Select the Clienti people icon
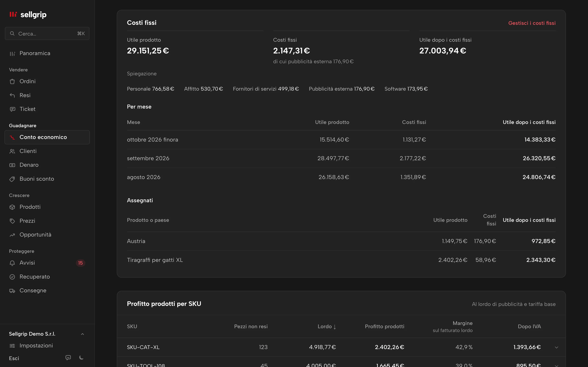The image size is (588, 367). pyautogui.click(x=12, y=151)
